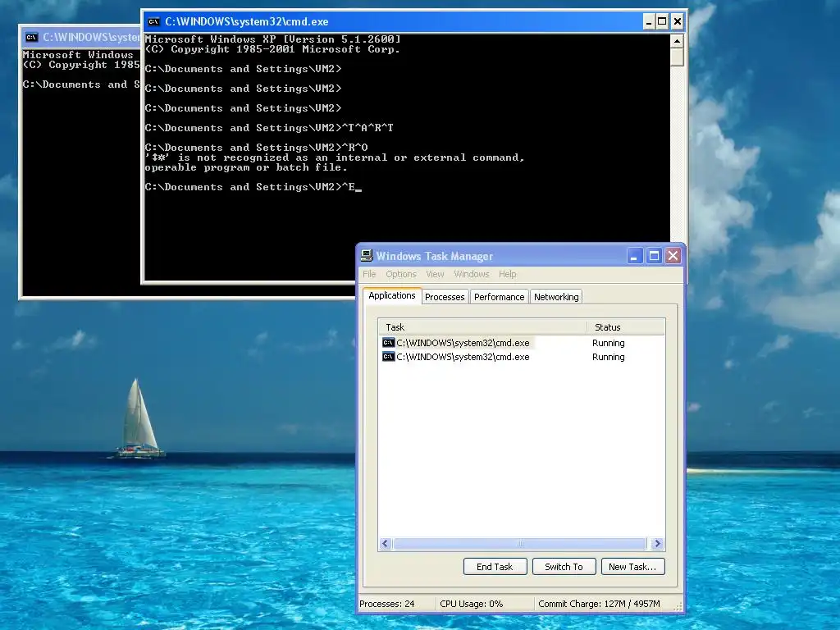Maximize the Windows Task Manager
Screen dimensions: 840x630
(654, 256)
